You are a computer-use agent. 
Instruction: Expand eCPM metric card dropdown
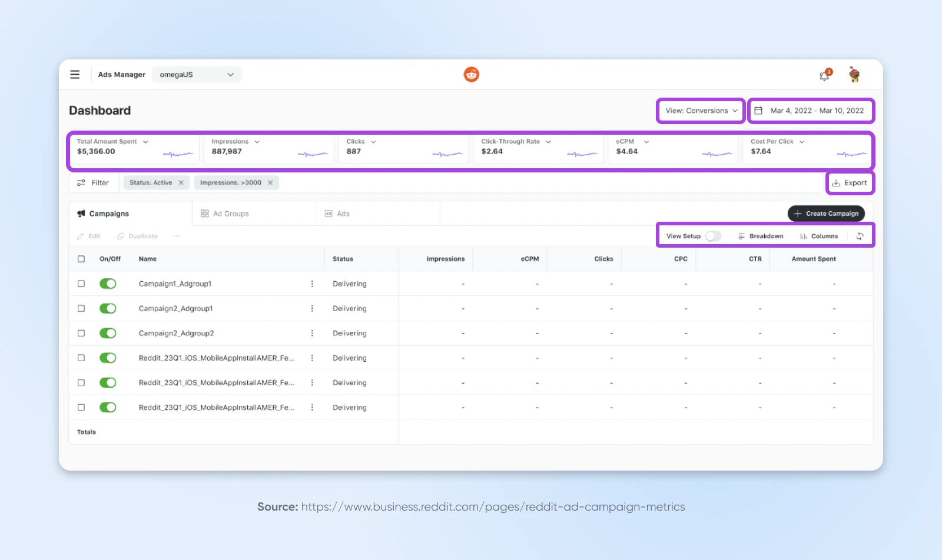tap(646, 142)
